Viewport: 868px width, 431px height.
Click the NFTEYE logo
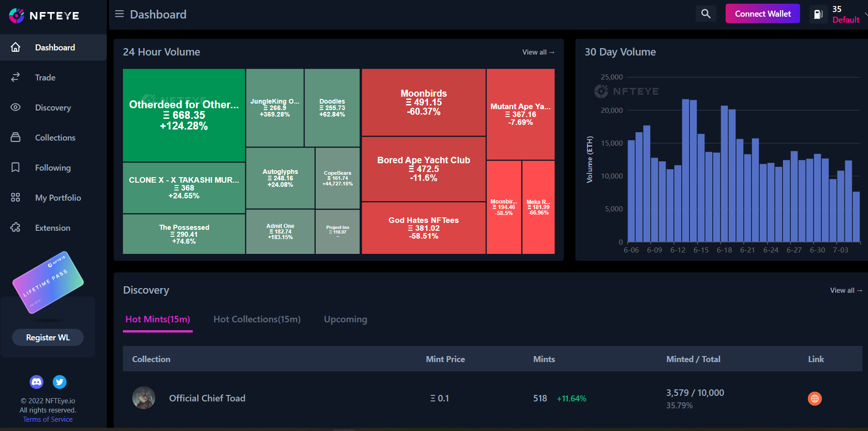click(44, 16)
